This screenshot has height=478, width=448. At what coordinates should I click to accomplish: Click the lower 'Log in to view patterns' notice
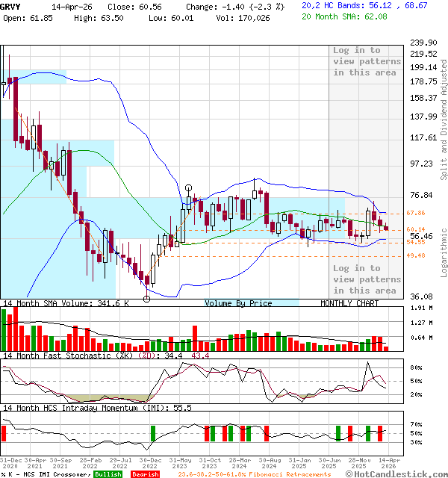[367, 279]
